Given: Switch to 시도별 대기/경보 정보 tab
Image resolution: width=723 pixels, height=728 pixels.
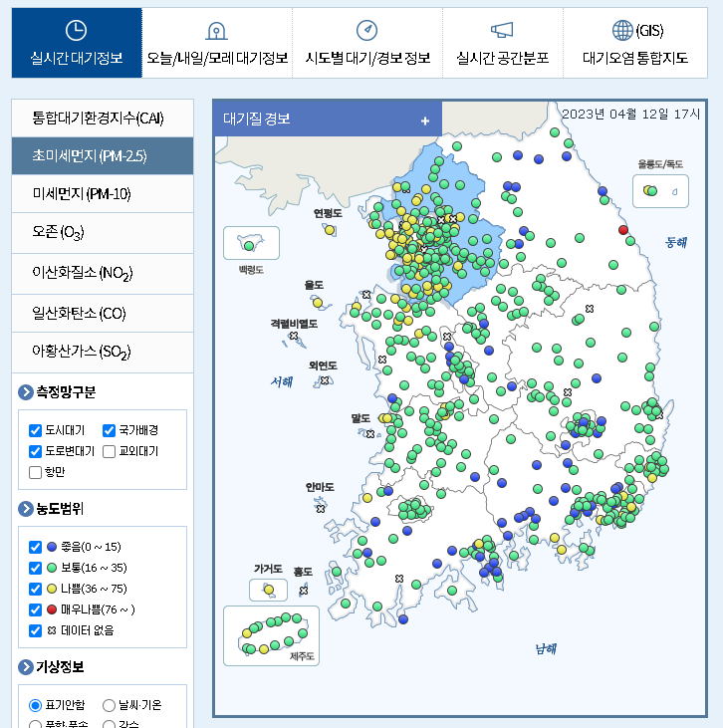Looking at the screenshot, I should 367,43.
